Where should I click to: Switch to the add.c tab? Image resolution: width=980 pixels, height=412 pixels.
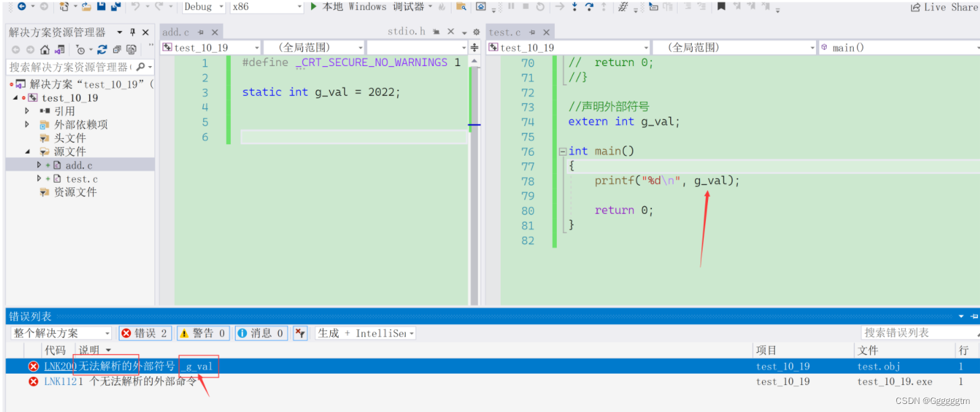[175, 32]
